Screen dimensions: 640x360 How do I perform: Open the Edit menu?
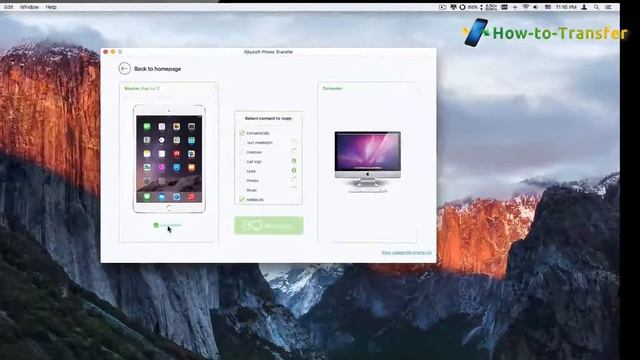pyautogui.click(x=9, y=7)
